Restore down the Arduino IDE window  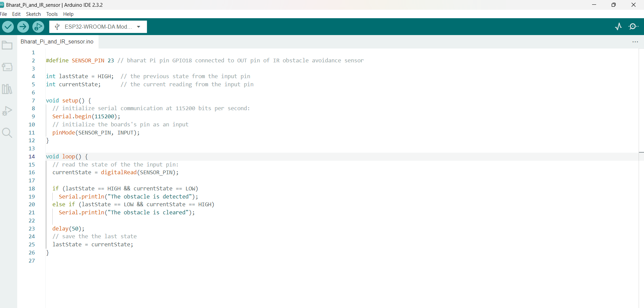[x=614, y=5]
